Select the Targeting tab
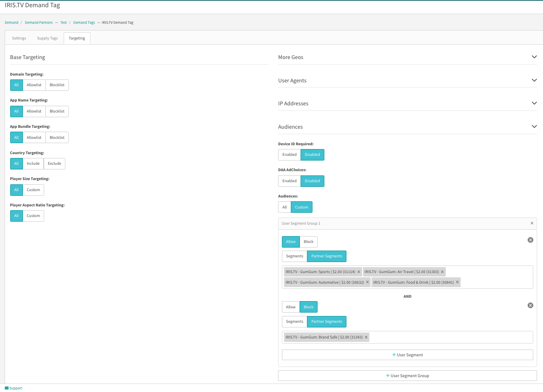The width and height of the screenshot is (543, 392). pyautogui.click(x=77, y=38)
